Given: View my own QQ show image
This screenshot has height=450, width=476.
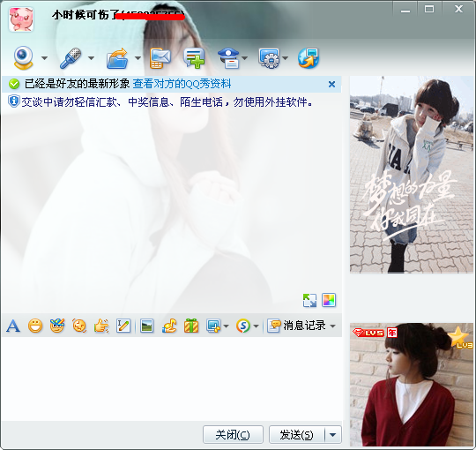Looking at the screenshot, I should tap(412, 385).
